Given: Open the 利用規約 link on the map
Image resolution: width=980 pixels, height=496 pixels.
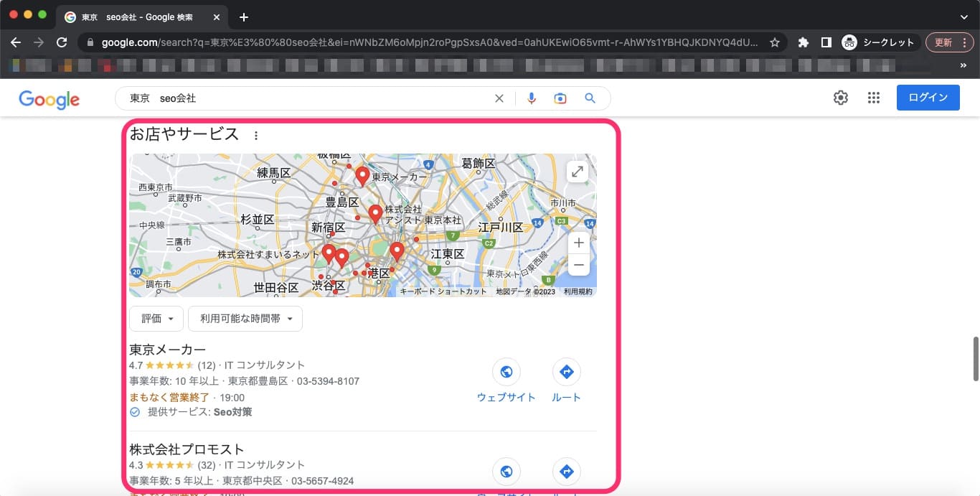Looking at the screenshot, I should [578, 291].
